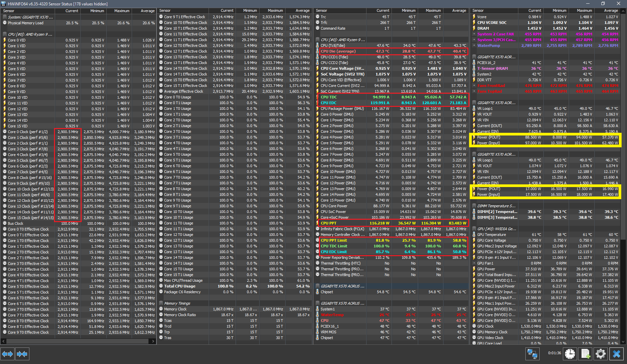627x364 pixels.
Task: Click the icon next to Memory Clock Ratio
Action: point(161,315)
